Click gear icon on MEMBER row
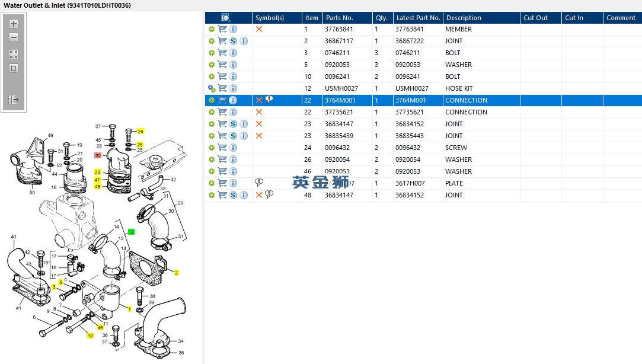 (x=211, y=29)
